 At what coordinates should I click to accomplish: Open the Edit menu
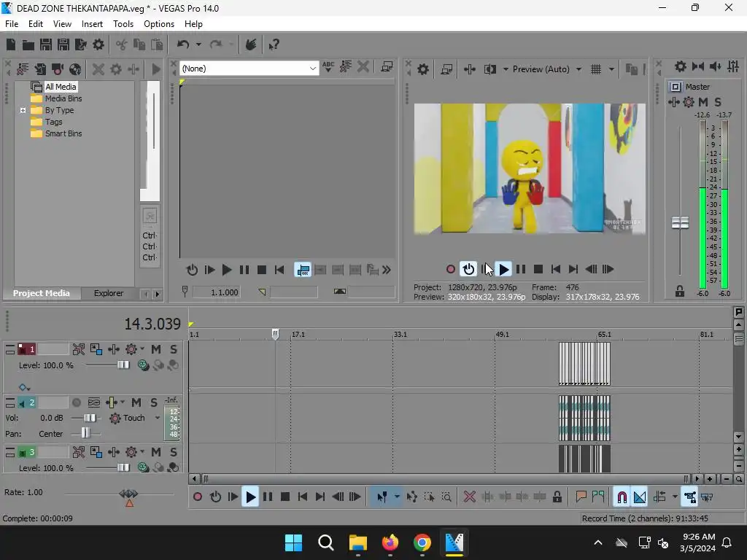pyautogui.click(x=36, y=24)
